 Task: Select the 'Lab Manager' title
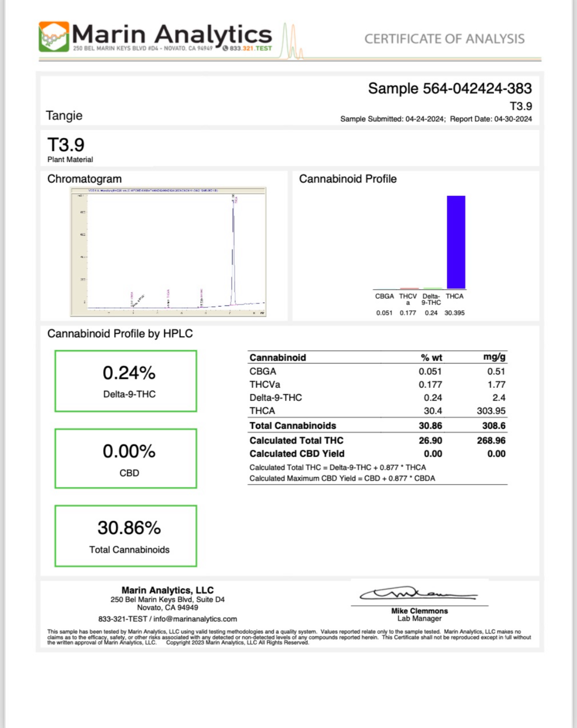419,619
